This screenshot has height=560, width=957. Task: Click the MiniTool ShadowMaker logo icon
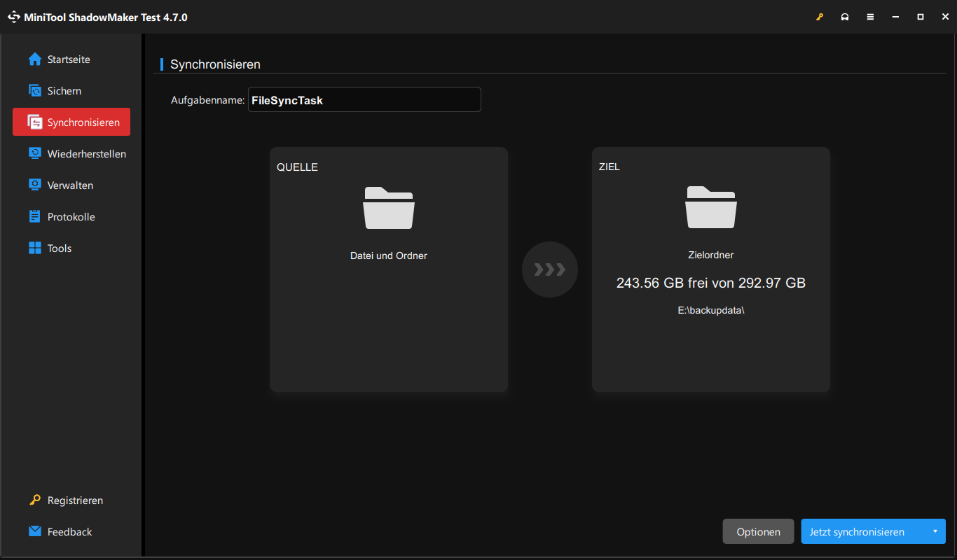tap(14, 17)
